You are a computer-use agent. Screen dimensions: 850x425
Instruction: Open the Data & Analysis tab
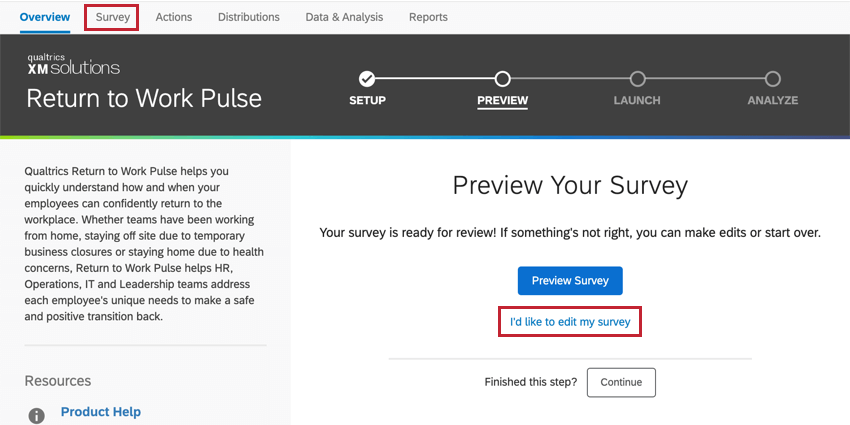[344, 17]
